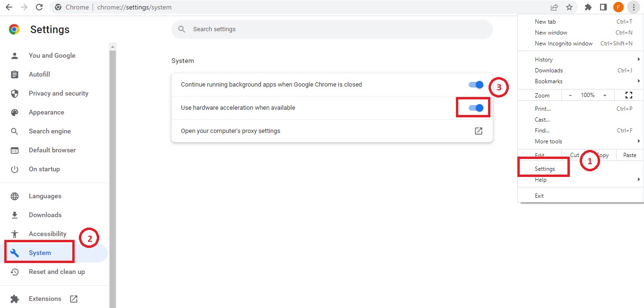Select New tab from the menu
Image resolution: width=644 pixels, height=308 pixels.
(x=581, y=22)
